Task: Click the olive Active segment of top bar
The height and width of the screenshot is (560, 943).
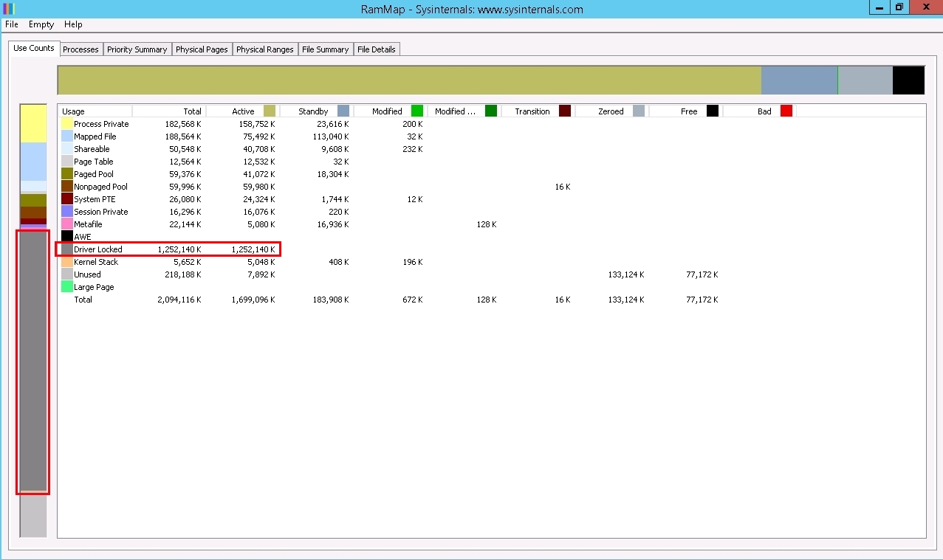Action: click(x=409, y=80)
